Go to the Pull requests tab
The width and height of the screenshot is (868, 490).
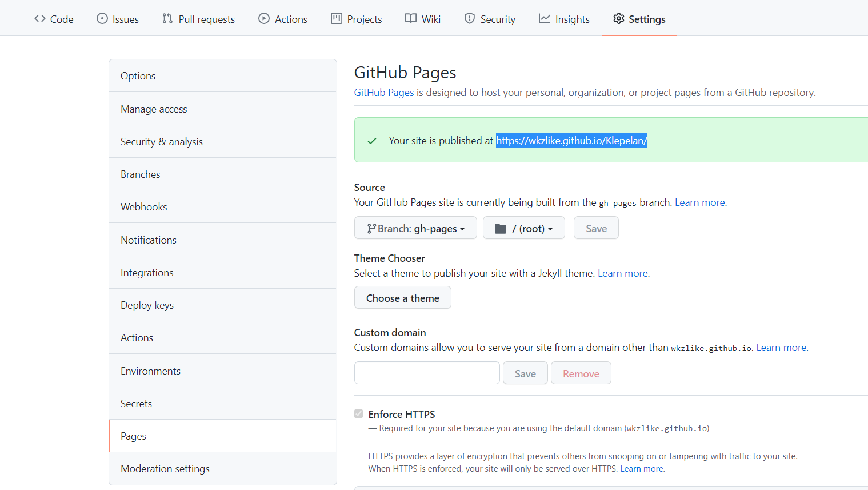(x=198, y=19)
